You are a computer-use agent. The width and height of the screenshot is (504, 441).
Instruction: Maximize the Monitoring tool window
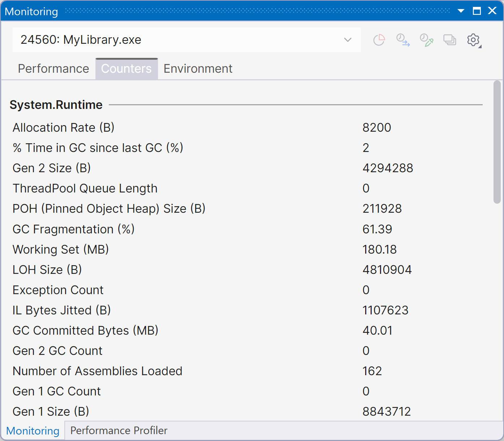point(477,11)
